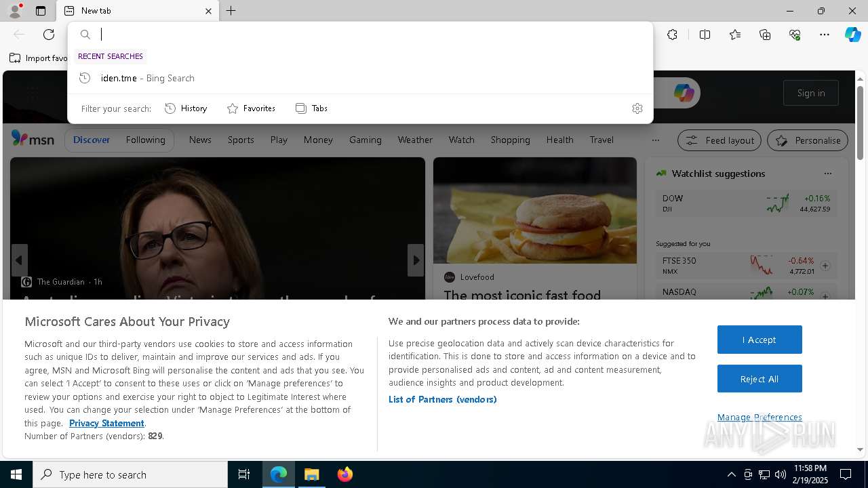Click the Sign in button
The height and width of the screenshot is (488, 868).
pyautogui.click(x=811, y=93)
